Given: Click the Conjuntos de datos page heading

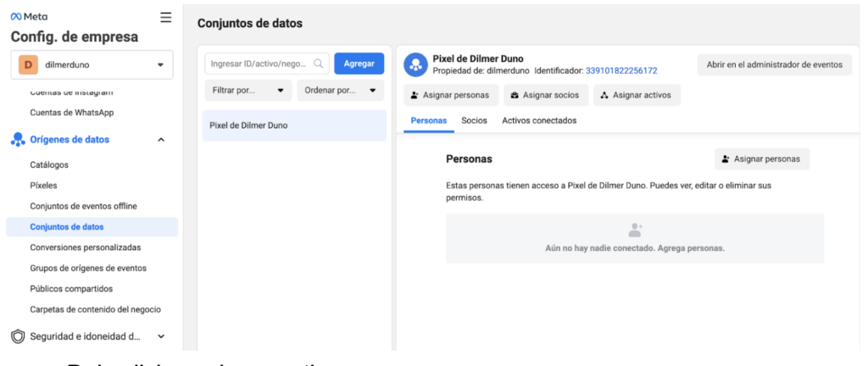Looking at the screenshot, I should 250,23.
